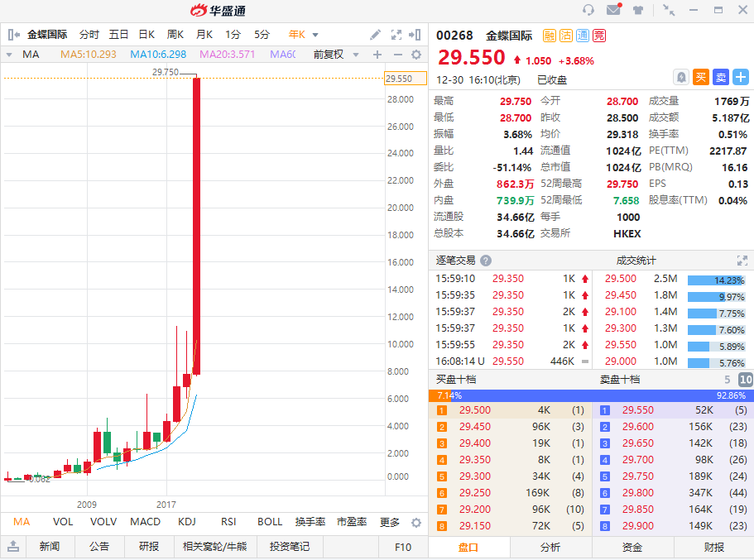Open 更多 indicators list
The width and height of the screenshot is (754, 560).
point(390,522)
